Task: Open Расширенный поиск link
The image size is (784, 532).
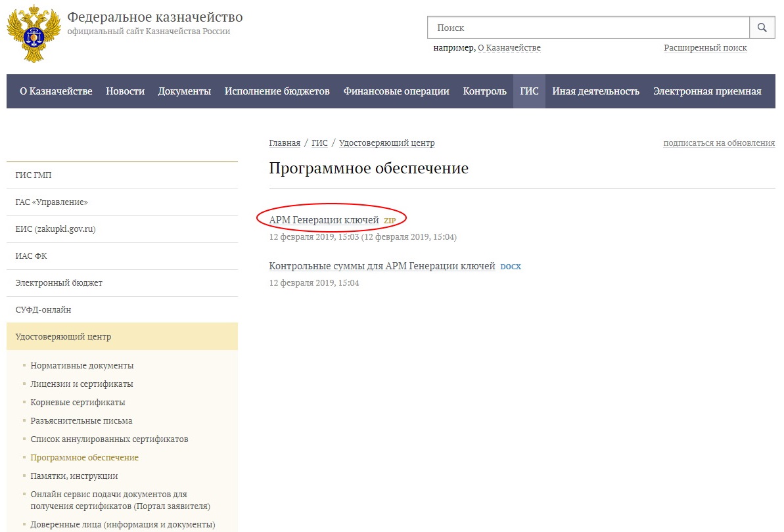Action: click(x=705, y=48)
